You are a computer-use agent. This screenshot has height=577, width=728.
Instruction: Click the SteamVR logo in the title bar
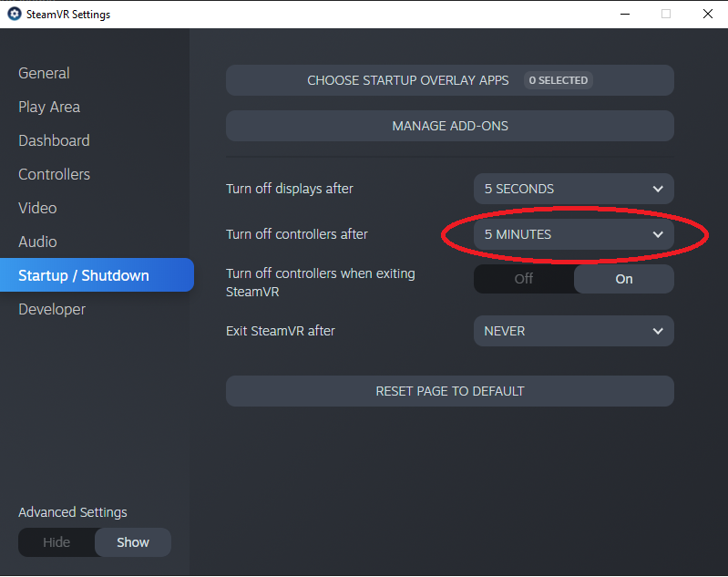(15, 14)
